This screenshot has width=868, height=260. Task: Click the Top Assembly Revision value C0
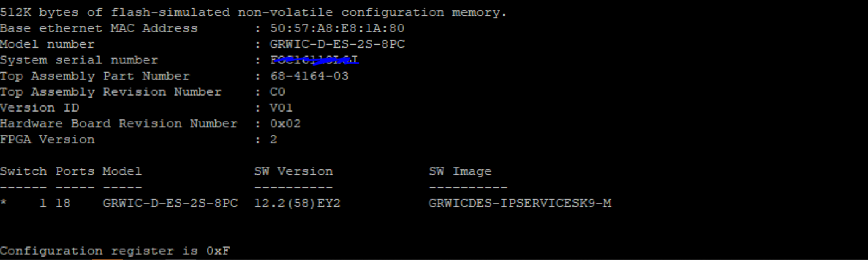(277, 92)
